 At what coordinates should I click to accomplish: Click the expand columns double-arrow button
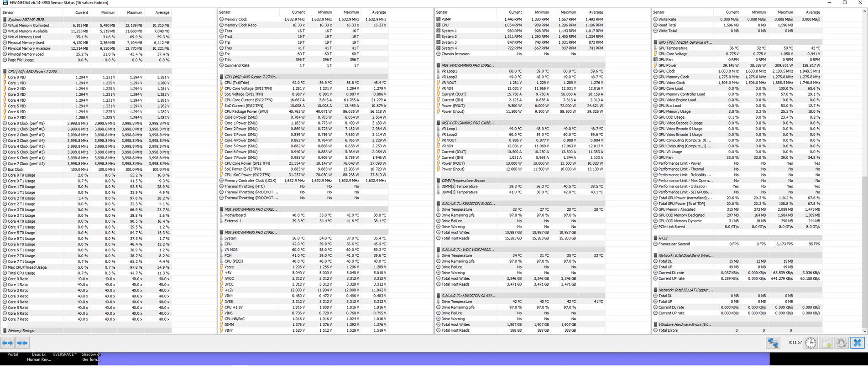7,343
